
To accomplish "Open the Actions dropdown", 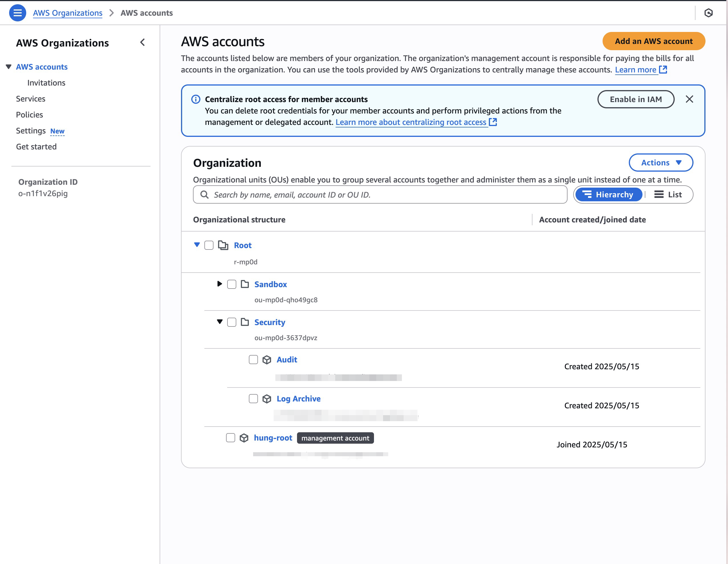I will tap(661, 163).
